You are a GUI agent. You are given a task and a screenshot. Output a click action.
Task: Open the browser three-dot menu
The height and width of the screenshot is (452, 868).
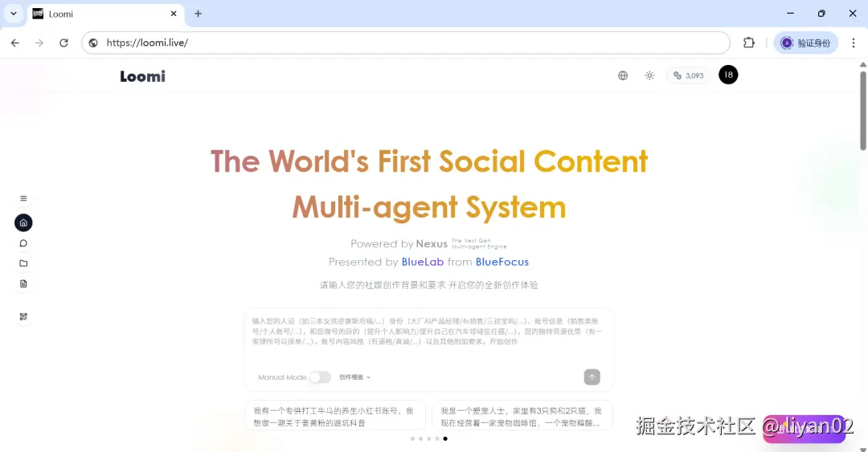pyautogui.click(x=853, y=43)
